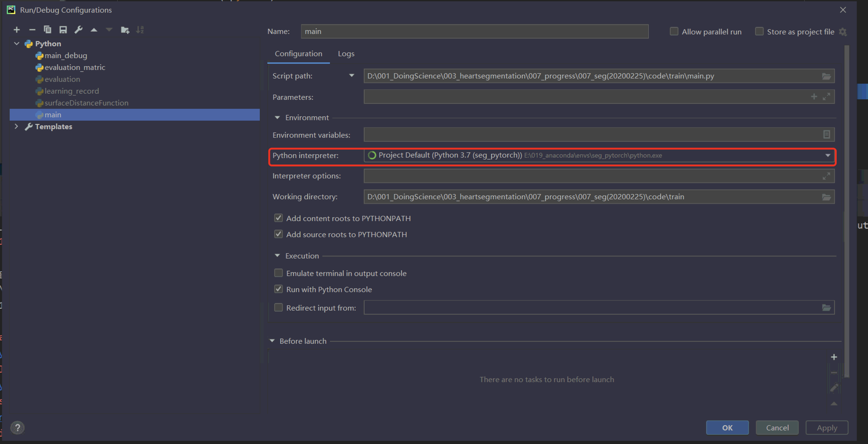Open Script path type dropdown arrow
Screen dimensions: 868x444
click(x=352, y=76)
